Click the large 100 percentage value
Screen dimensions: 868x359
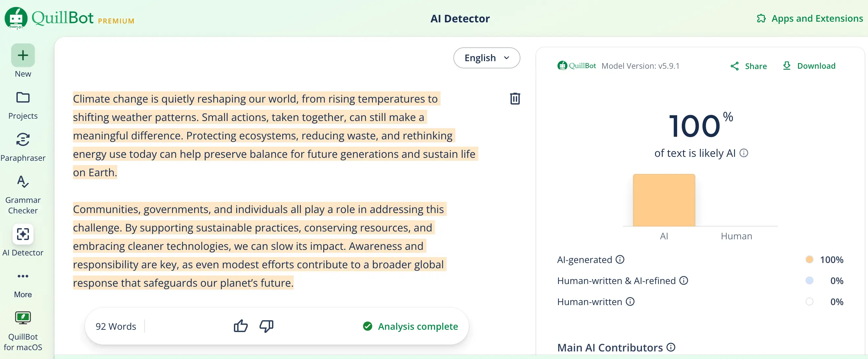point(695,127)
